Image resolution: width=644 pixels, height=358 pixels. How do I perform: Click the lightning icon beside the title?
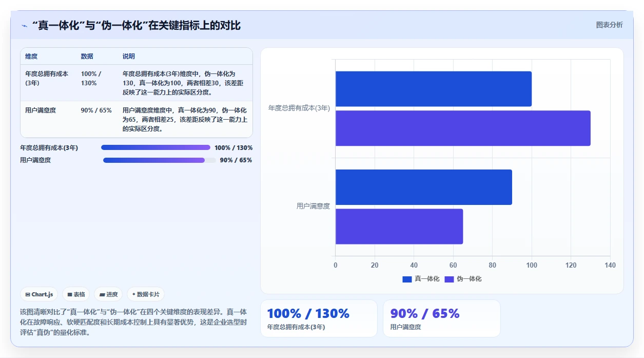click(24, 26)
